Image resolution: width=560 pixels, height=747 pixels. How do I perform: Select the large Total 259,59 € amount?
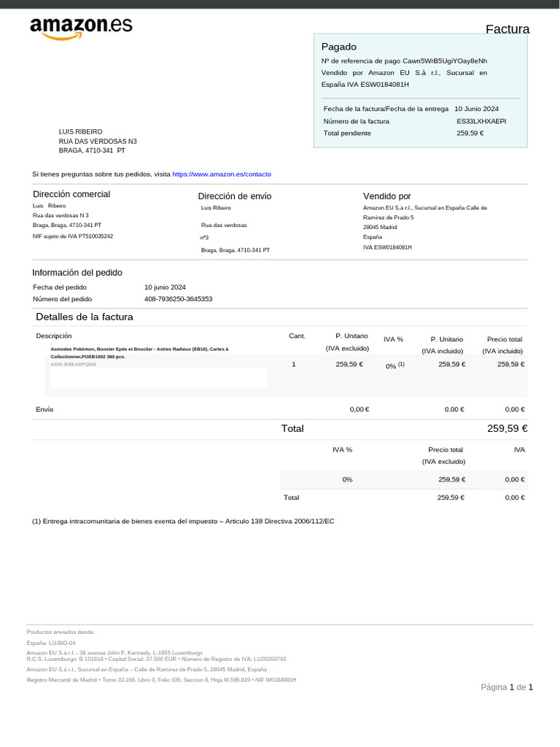[x=507, y=428]
